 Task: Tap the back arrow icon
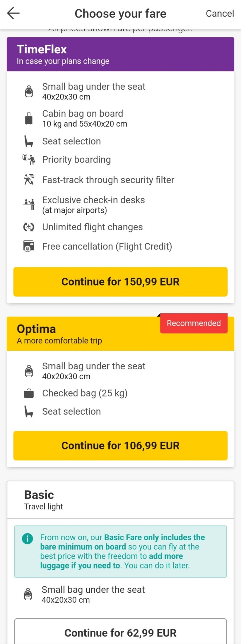(13, 13)
